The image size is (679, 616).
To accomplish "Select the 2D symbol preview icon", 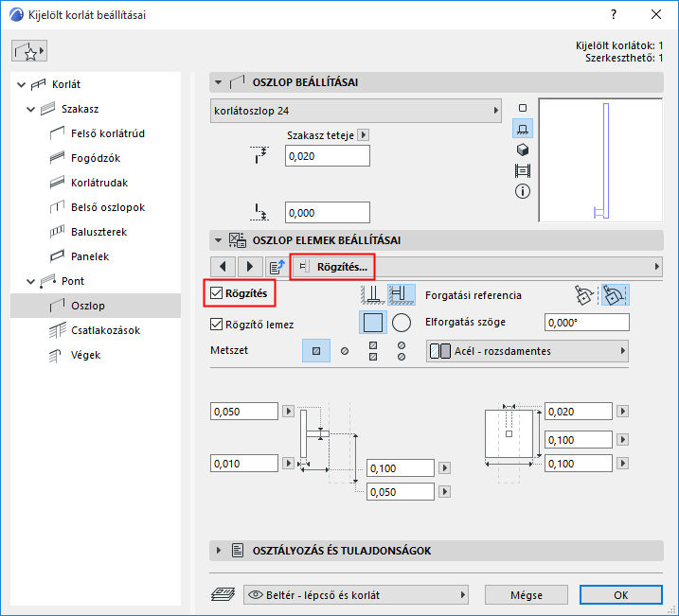I will 523,108.
